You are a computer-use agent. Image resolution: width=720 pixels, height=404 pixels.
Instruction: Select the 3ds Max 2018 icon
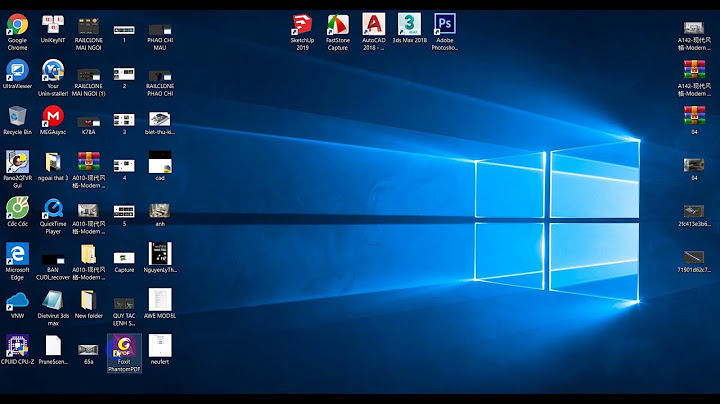[x=409, y=24]
